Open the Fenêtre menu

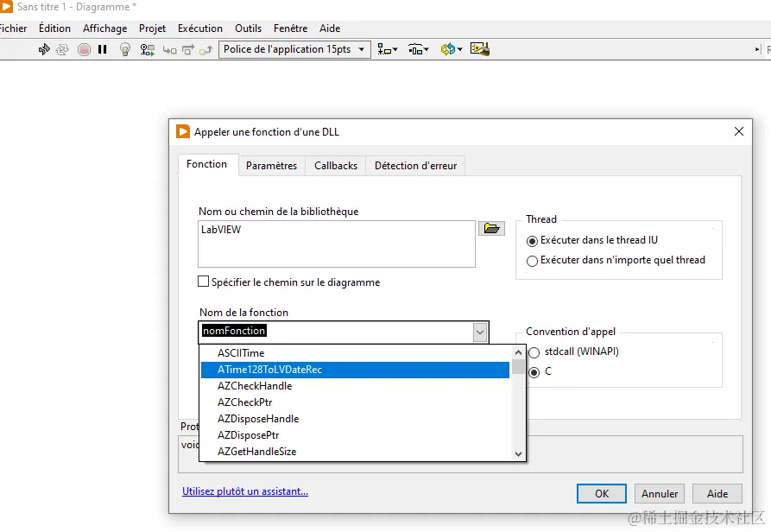click(x=291, y=28)
